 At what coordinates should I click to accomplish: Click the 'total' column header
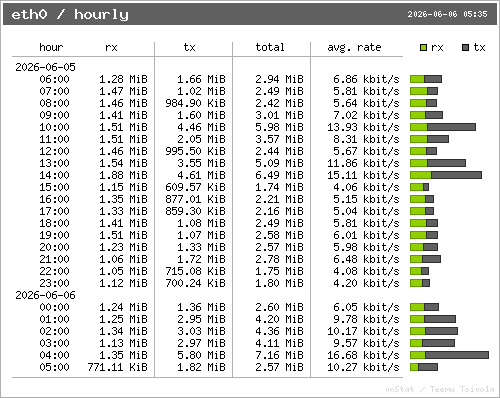point(270,47)
